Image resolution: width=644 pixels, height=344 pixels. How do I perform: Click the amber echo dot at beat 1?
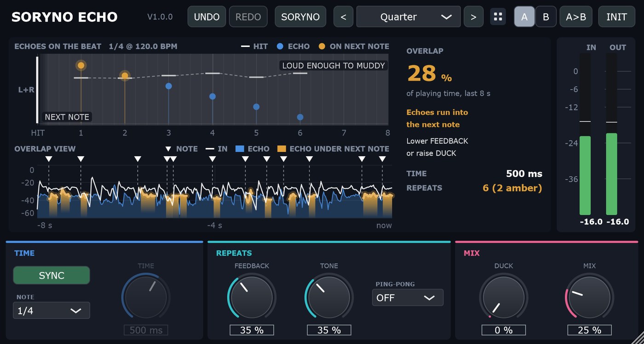(x=81, y=65)
